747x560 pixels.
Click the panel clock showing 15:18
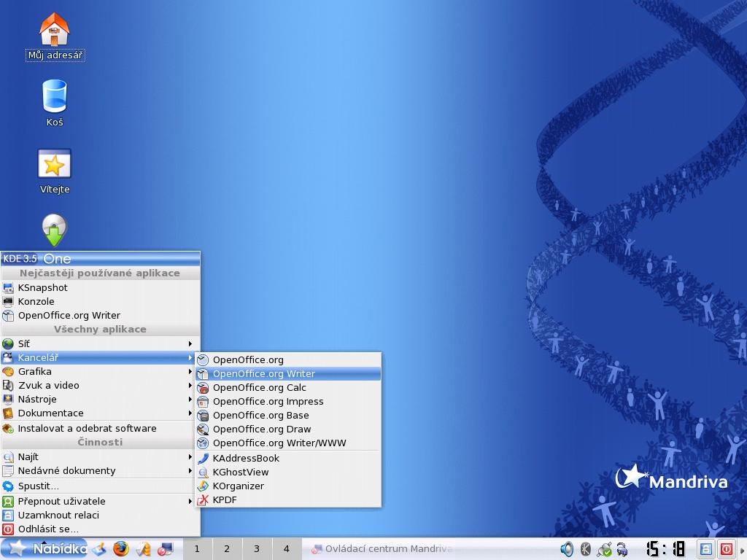666,548
